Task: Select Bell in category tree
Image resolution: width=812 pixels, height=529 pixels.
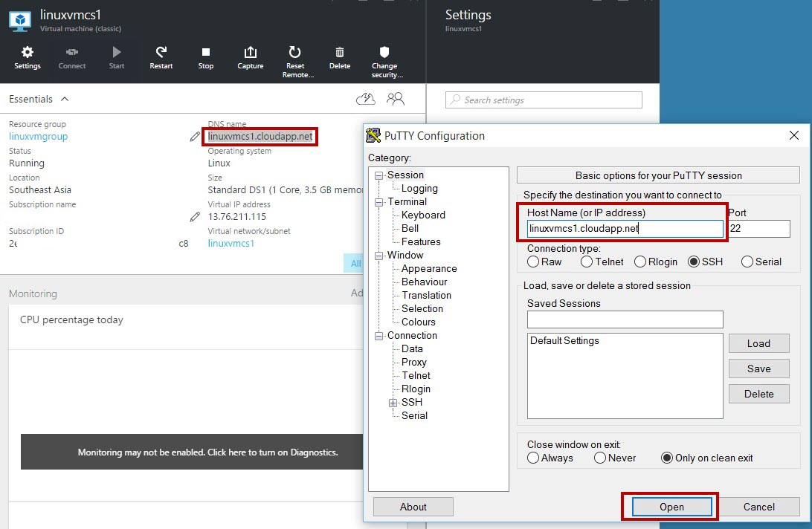Action: 410,228
